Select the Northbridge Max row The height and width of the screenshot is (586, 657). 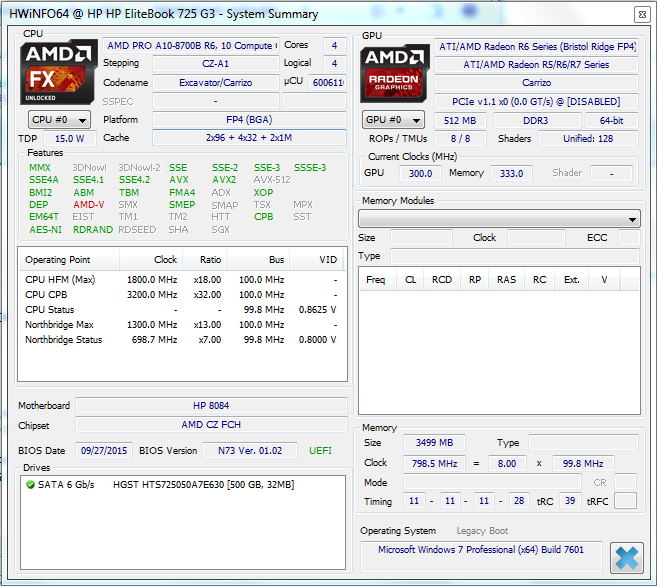pyautogui.click(x=181, y=325)
